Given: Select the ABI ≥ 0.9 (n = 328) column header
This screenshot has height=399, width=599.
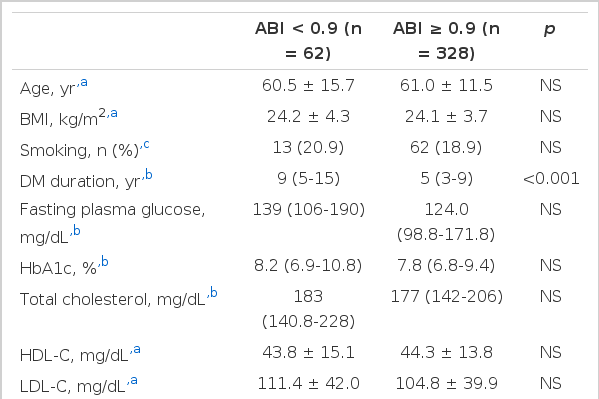Looking at the screenshot, I should (x=446, y=41).
